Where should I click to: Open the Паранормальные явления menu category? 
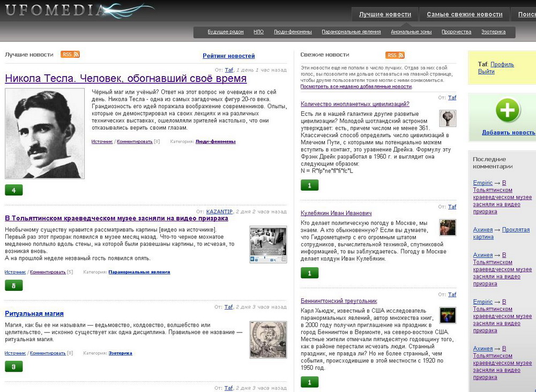point(351,32)
